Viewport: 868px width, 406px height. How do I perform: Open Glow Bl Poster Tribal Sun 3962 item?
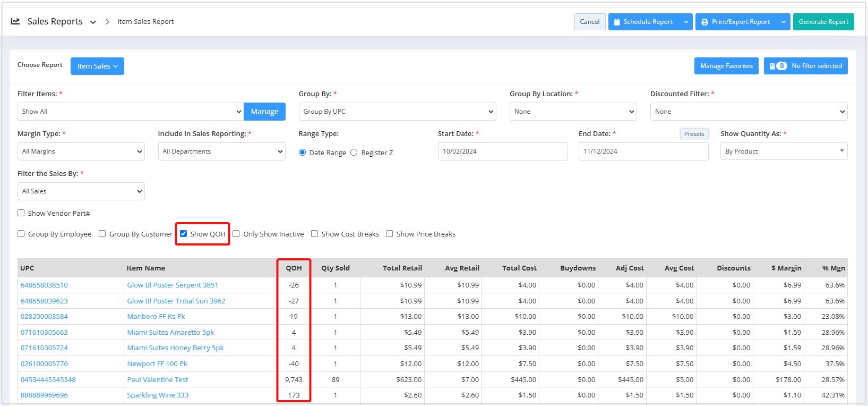(x=176, y=301)
